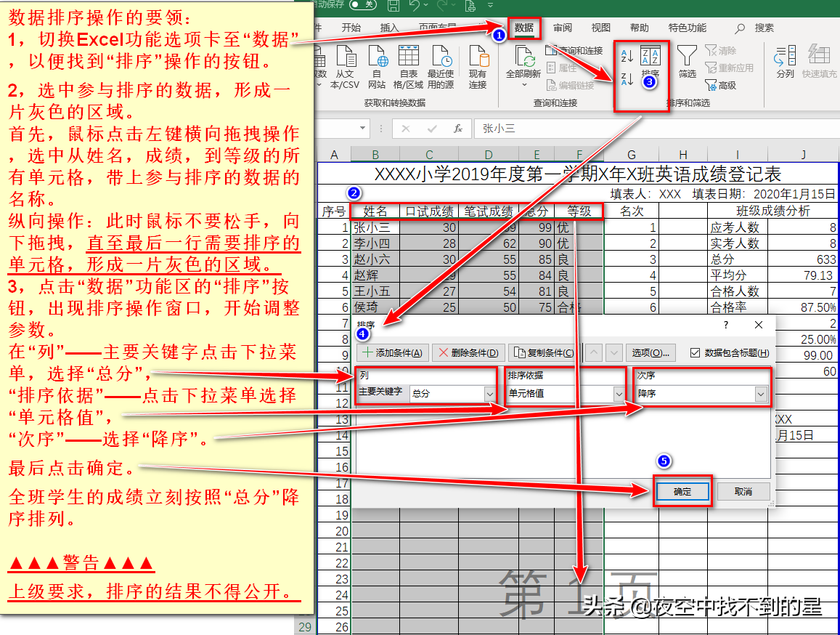The width and height of the screenshot is (840, 635).
Task: Select column G header
Action: click(x=632, y=155)
